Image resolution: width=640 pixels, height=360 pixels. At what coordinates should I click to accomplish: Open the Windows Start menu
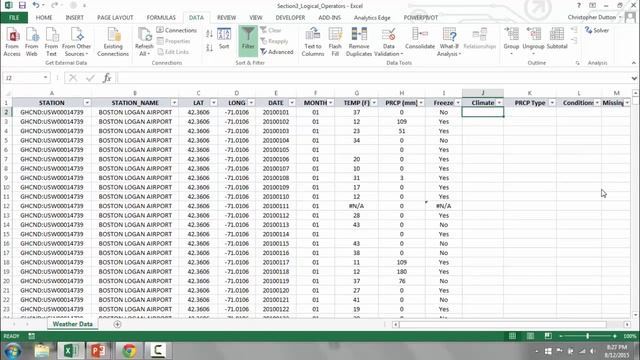click(13, 351)
